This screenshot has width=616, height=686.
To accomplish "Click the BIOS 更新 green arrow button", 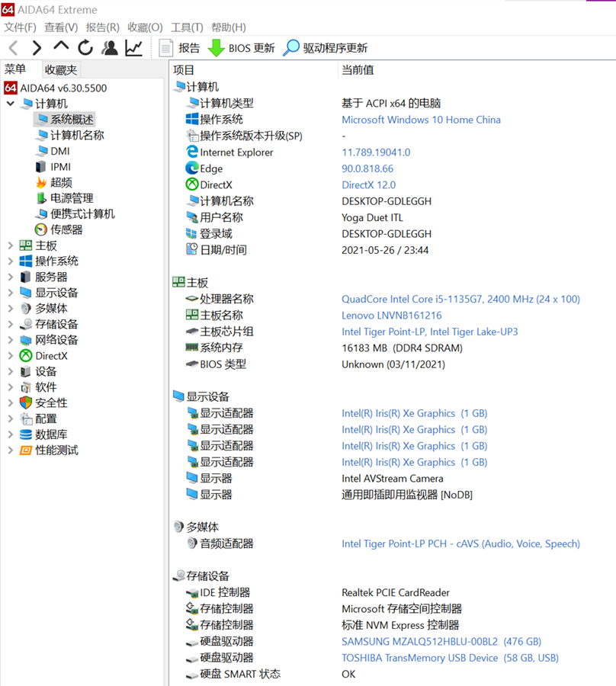I will pyautogui.click(x=241, y=48).
